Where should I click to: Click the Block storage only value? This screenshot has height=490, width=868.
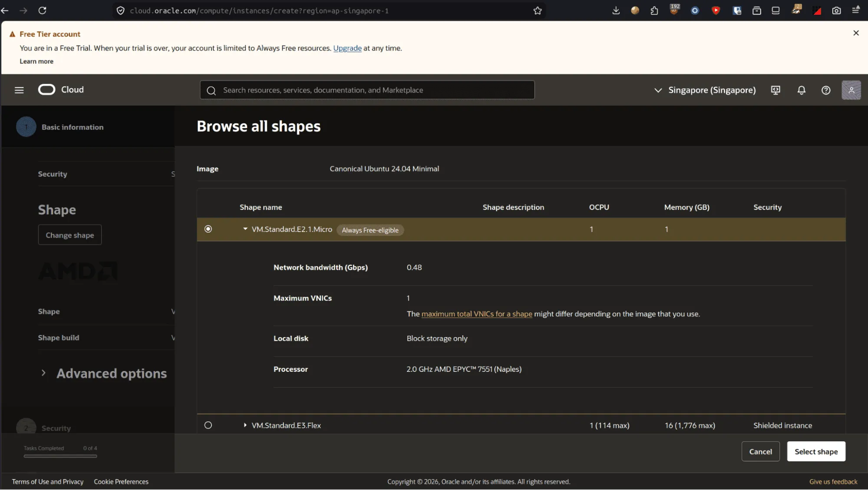437,338
